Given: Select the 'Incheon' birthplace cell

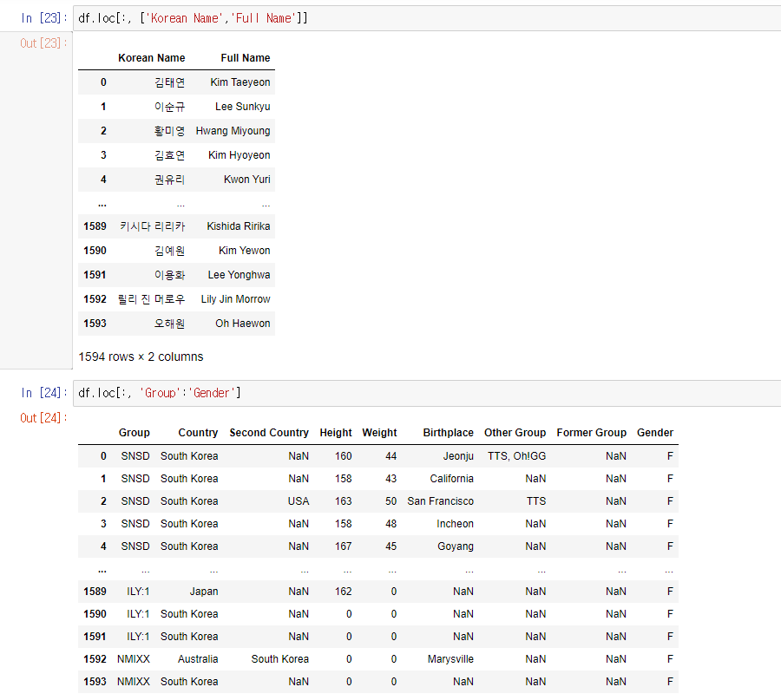Looking at the screenshot, I should tap(455, 524).
